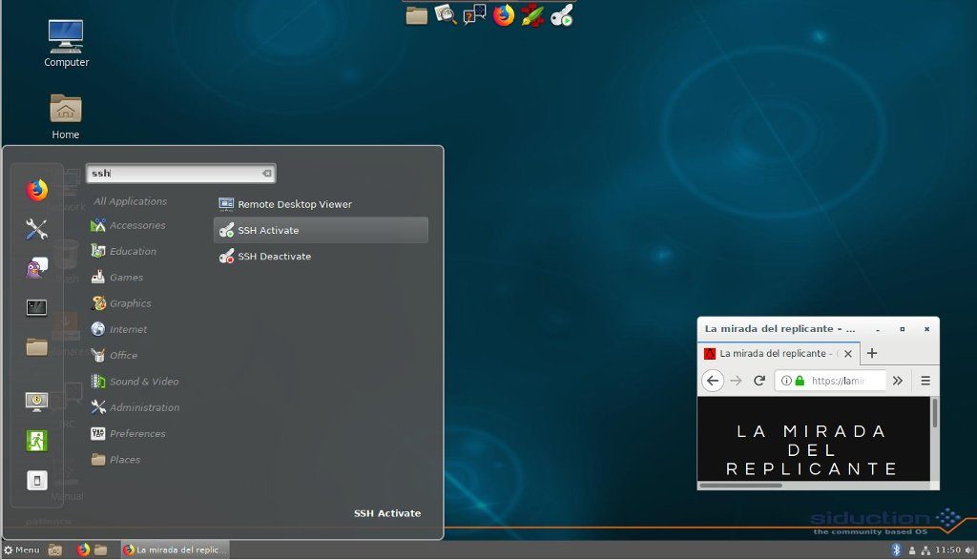Click the Bluetooth icon in system tray

pos(896,550)
